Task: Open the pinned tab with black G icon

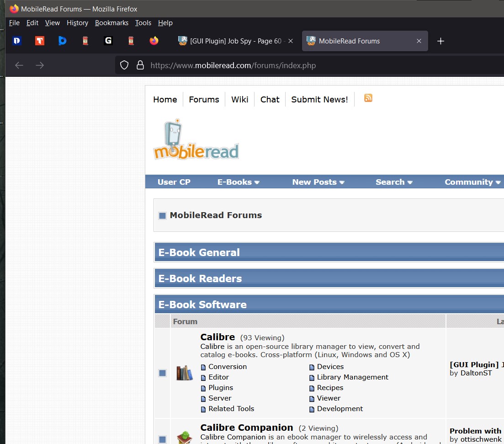Action: click(x=108, y=41)
